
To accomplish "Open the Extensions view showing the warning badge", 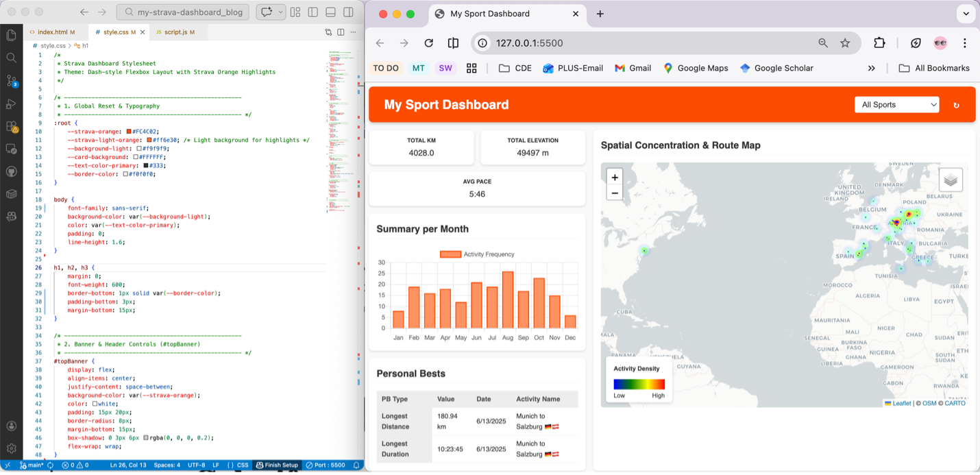I will tap(12, 126).
